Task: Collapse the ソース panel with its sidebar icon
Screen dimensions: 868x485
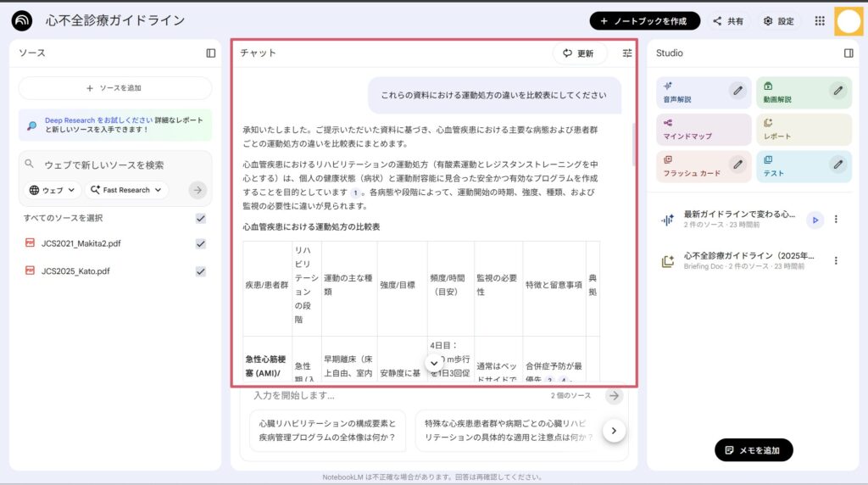Action: coord(211,53)
